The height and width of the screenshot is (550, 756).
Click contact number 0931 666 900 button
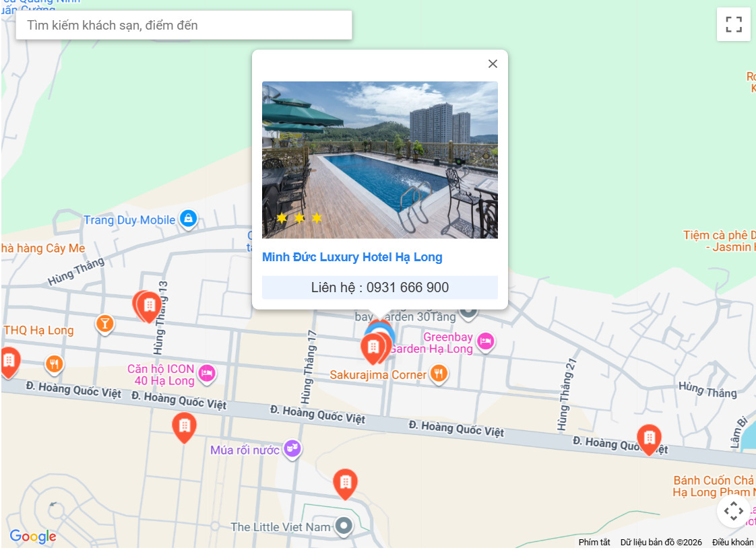pyautogui.click(x=380, y=287)
